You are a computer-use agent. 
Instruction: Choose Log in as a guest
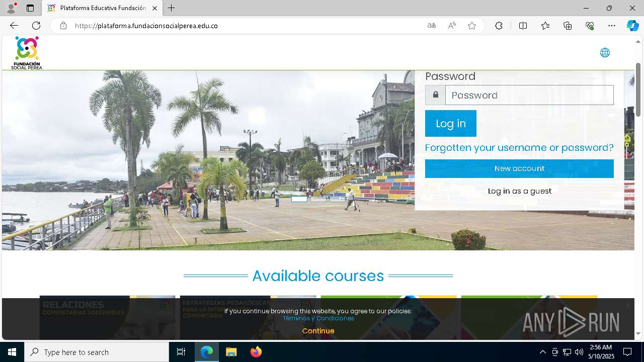click(x=520, y=191)
